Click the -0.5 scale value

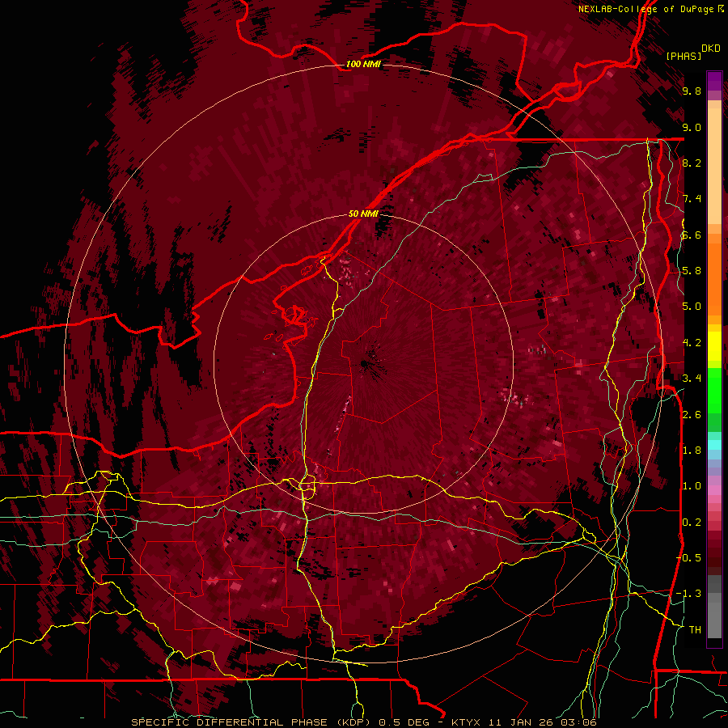(689, 558)
